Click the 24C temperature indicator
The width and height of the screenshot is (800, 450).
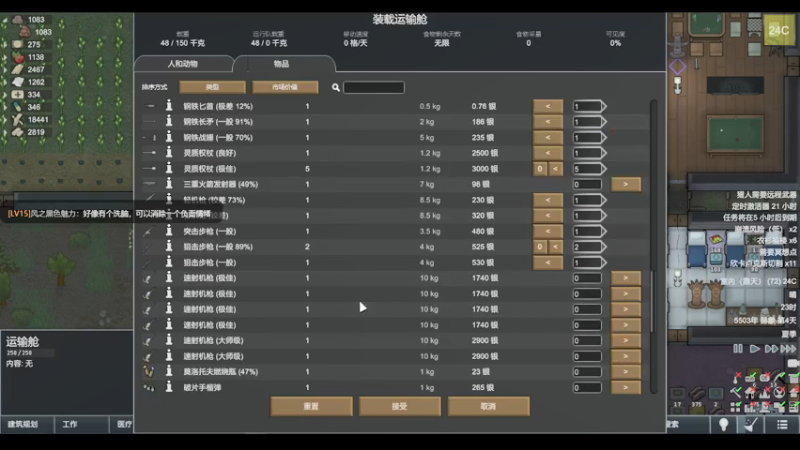click(779, 31)
